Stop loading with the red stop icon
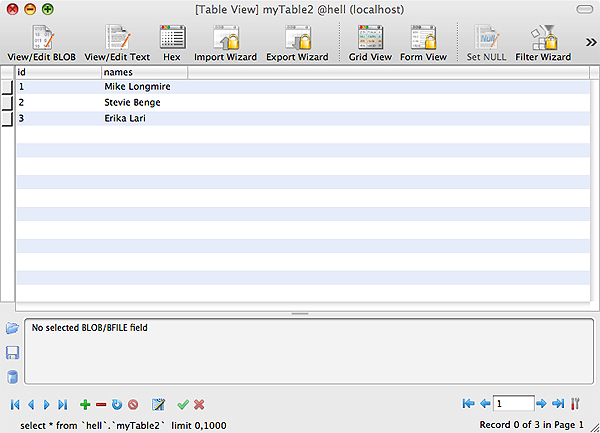Screen dimensions: 600x433 [133, 404]
